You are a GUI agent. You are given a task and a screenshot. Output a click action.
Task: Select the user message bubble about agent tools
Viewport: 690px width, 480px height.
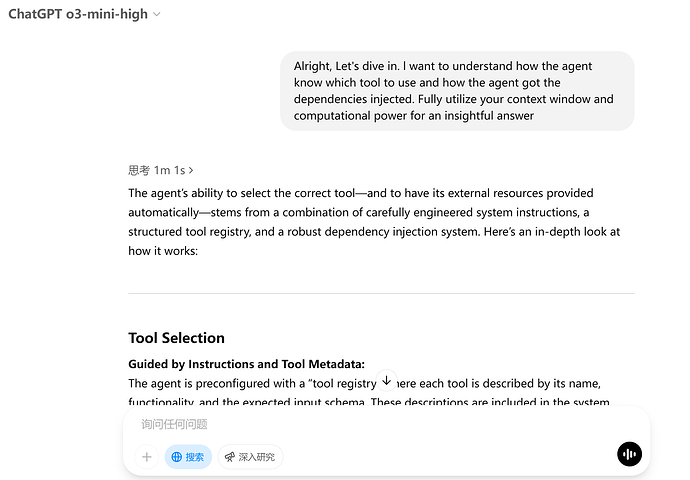tap(457, 91)
